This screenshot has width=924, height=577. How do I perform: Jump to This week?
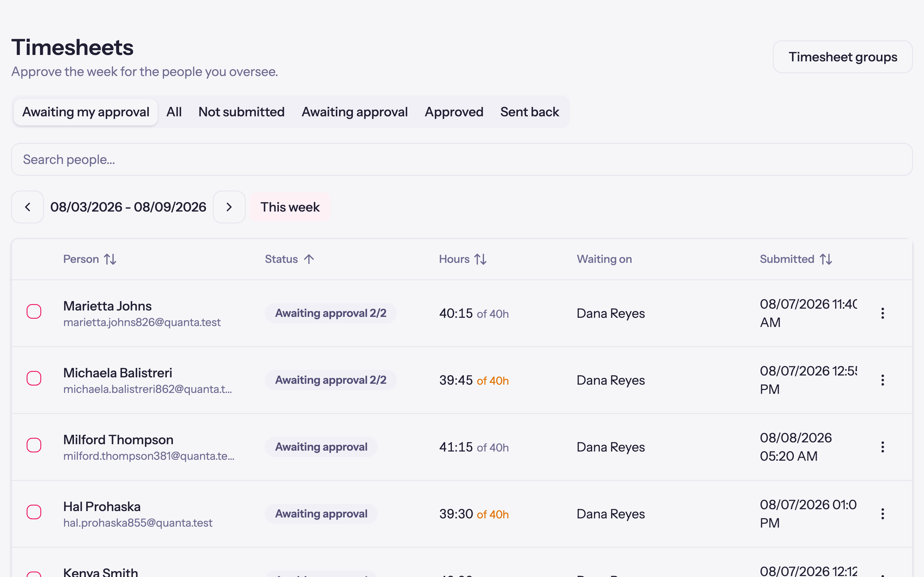pos(290,207)
